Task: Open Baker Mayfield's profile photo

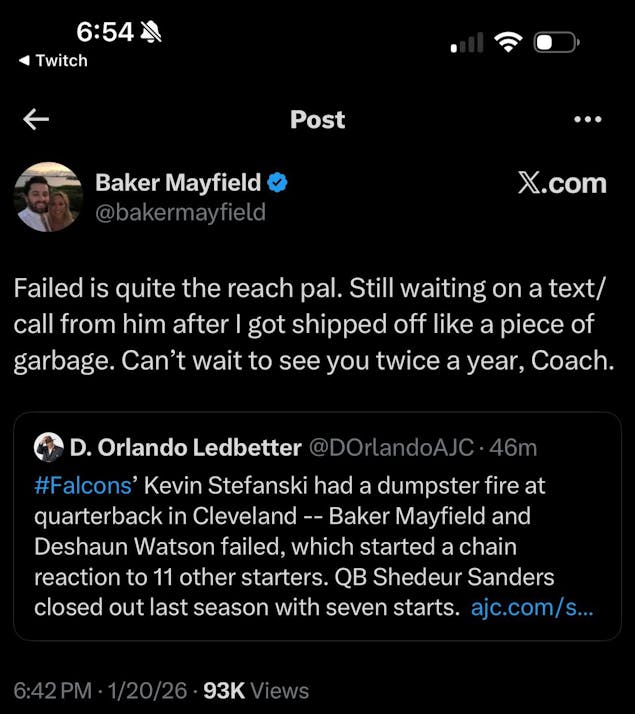Action: pos(49,197)
